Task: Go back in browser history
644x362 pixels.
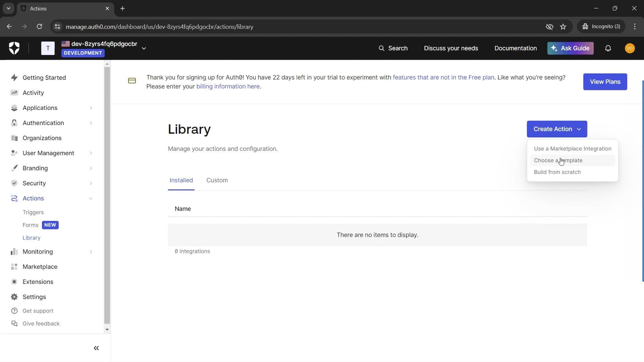Action: (9, 26)
